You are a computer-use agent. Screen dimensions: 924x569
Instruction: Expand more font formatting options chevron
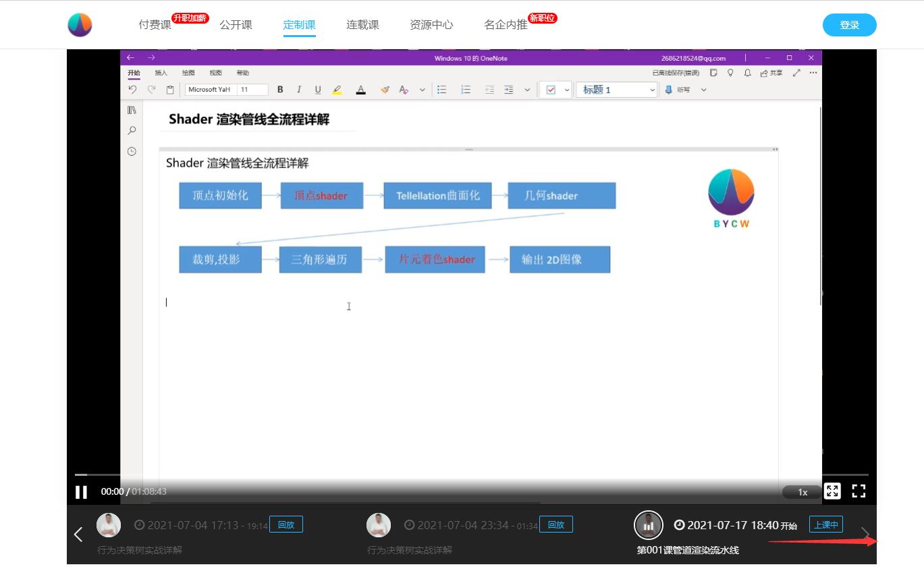[423, 90]
